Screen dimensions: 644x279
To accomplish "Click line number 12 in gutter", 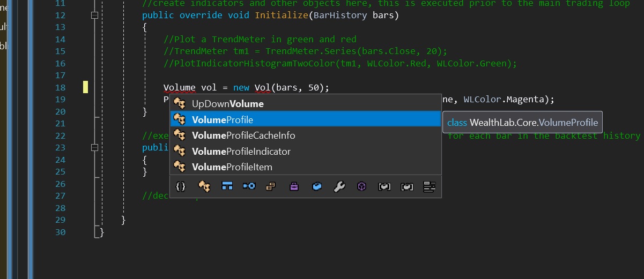I will coord(60,15).
